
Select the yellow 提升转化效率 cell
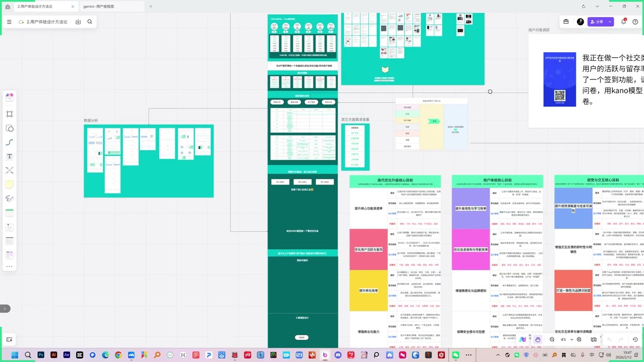click(x=368, y=291)
